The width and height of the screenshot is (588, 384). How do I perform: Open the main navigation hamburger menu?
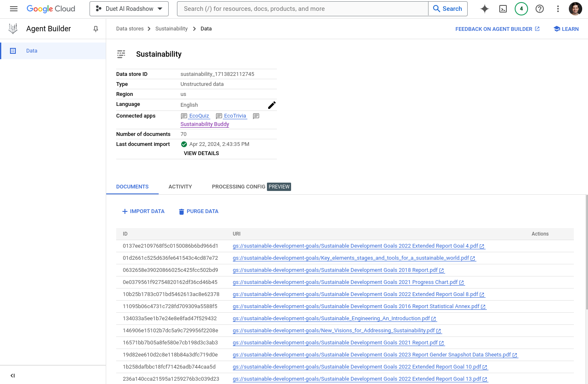[x=14, y=9]
